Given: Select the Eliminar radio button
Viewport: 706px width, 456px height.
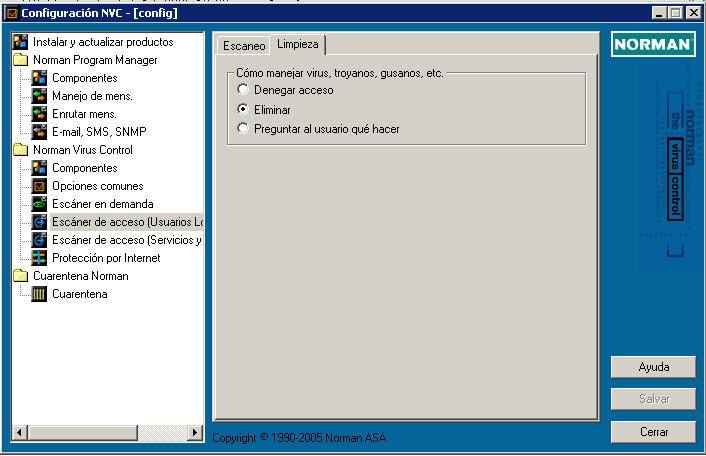Looking at the screenshot, I should coord(243,109).
